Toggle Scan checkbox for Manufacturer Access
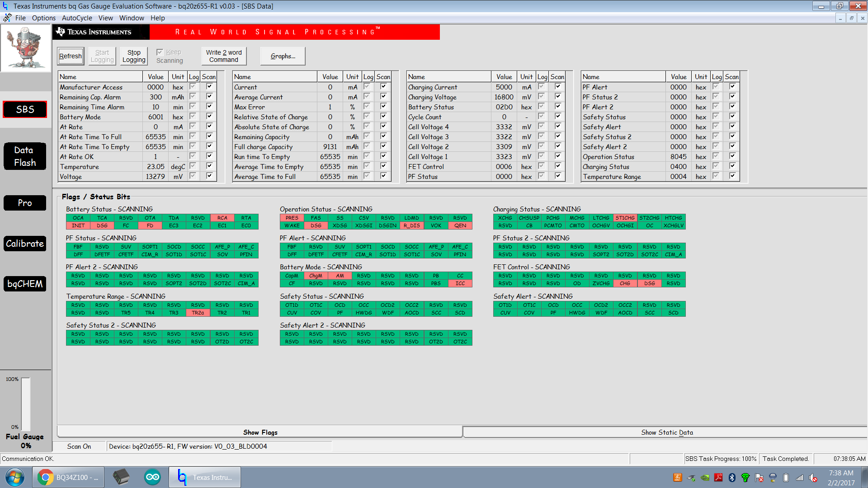 (x=209, y=86)
